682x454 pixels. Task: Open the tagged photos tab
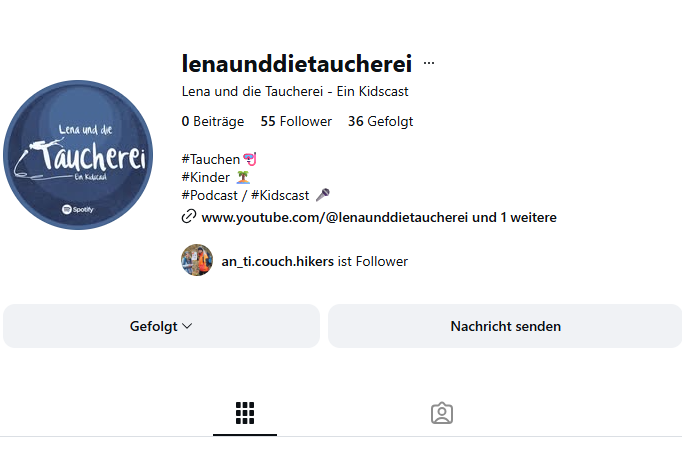[442, 413]
